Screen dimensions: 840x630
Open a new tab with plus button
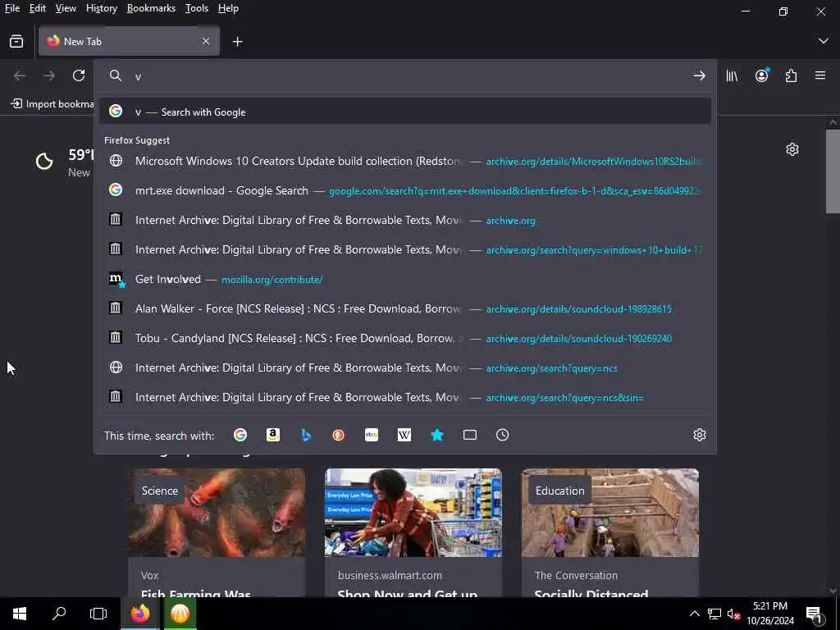[237, 41]
